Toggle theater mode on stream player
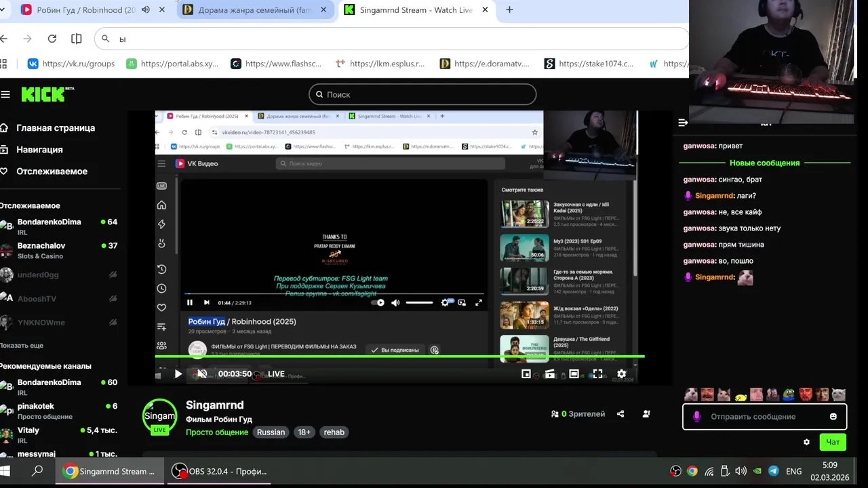 click(574, 373)
